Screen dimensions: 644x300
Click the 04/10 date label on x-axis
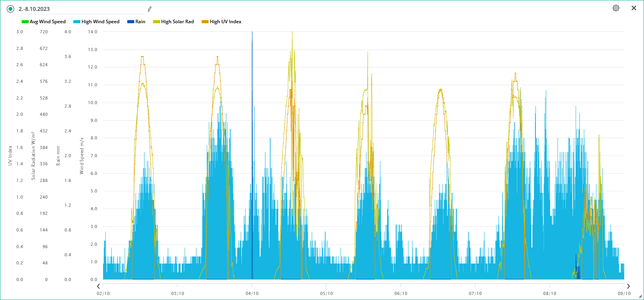[x=252, y=293]
